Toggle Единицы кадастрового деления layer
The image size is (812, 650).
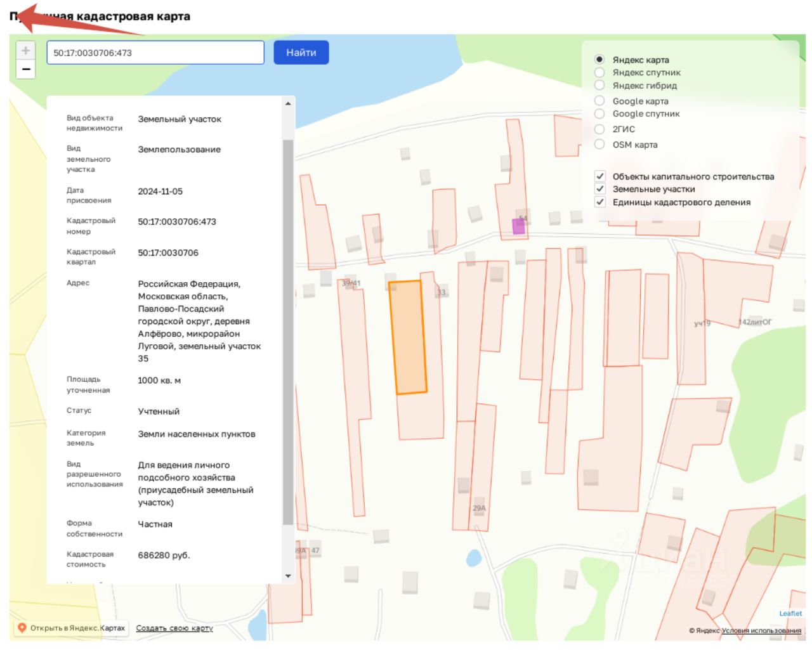tap(599, 202)
